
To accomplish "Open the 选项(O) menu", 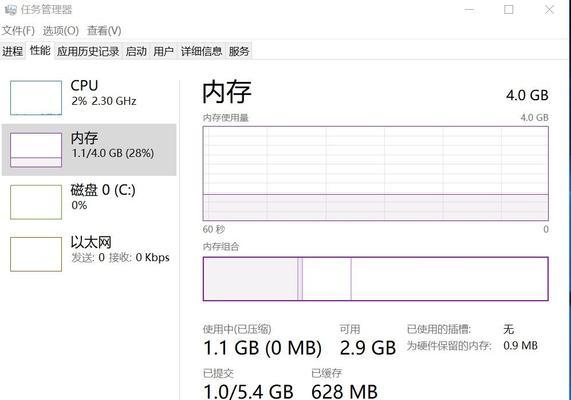I will pyautogui.click(x=60, y=31).
